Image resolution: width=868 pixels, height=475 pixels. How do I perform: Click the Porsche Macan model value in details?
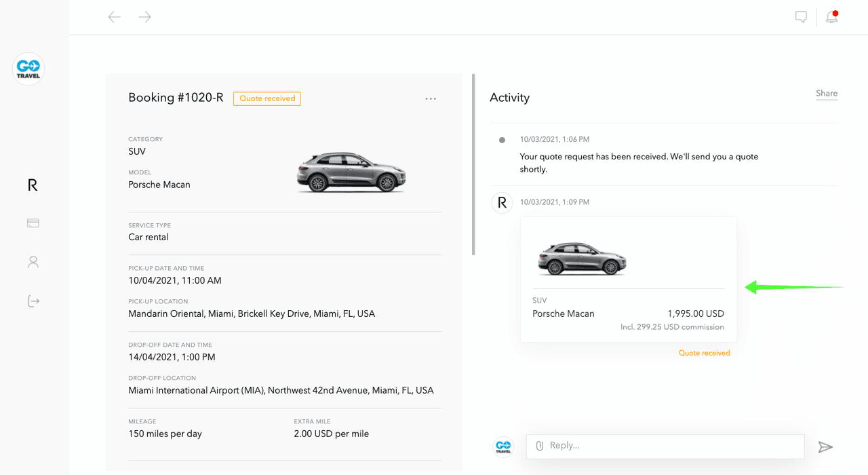click(159, 185)
